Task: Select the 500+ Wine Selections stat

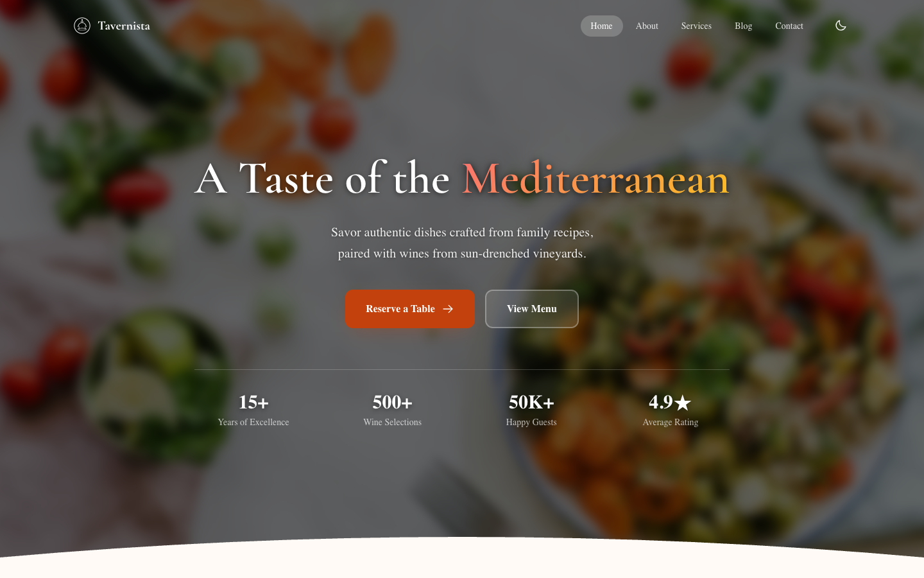Action: point(392,410)
